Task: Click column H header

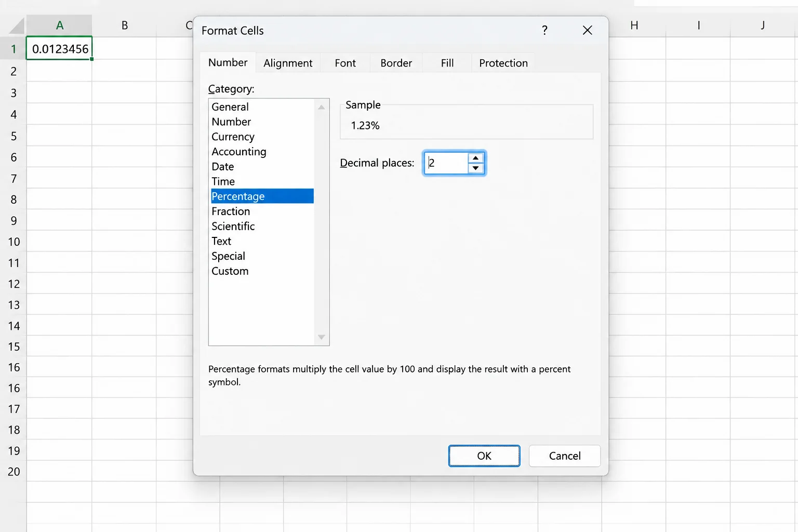Action: pyautogui.click(x=634, y=25)
